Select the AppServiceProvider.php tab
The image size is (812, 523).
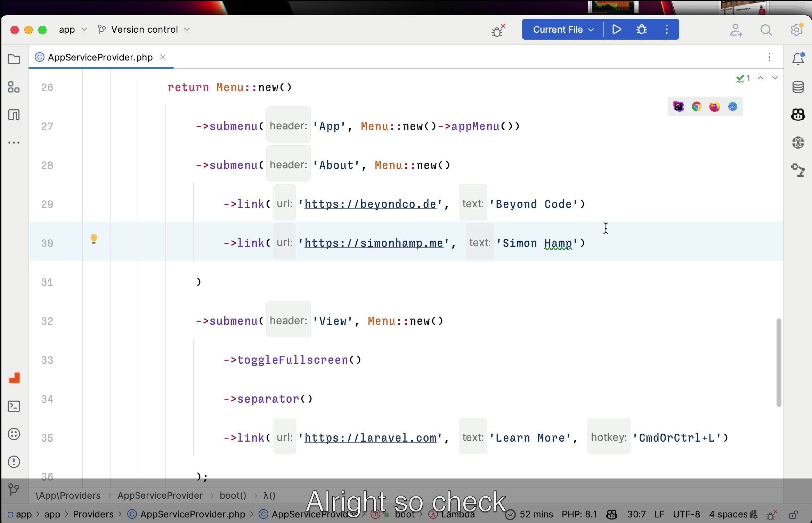coord(100,57)
